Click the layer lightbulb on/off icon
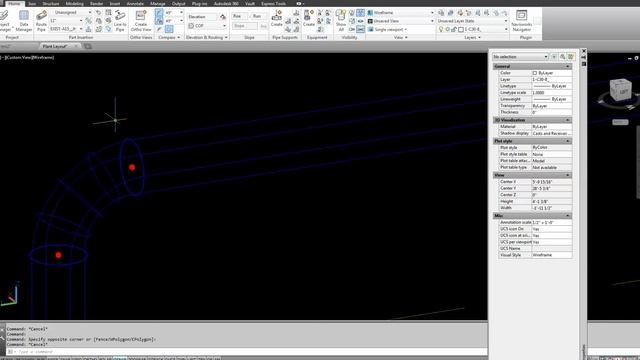640x360 pixels. coord(441,29)
